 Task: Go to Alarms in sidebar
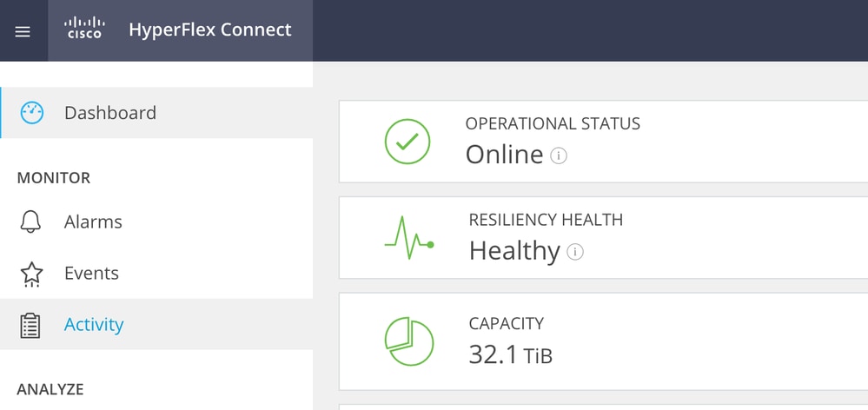tap(93, 222)
